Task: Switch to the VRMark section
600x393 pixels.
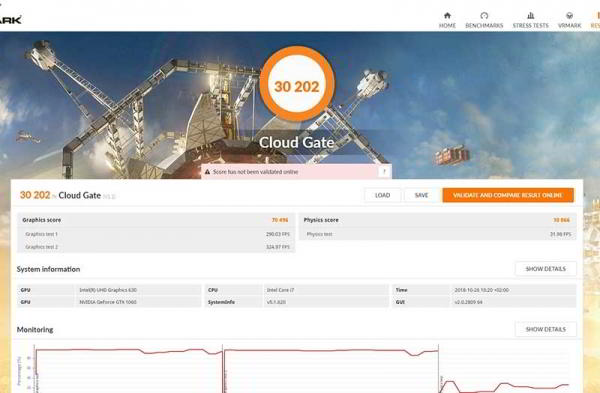Action: click(x=569, y=20)
